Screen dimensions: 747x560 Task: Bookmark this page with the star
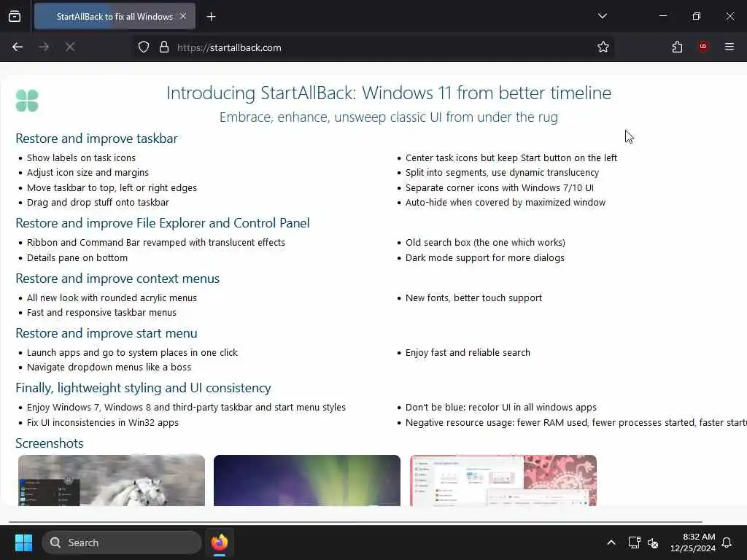pos(603,47)
